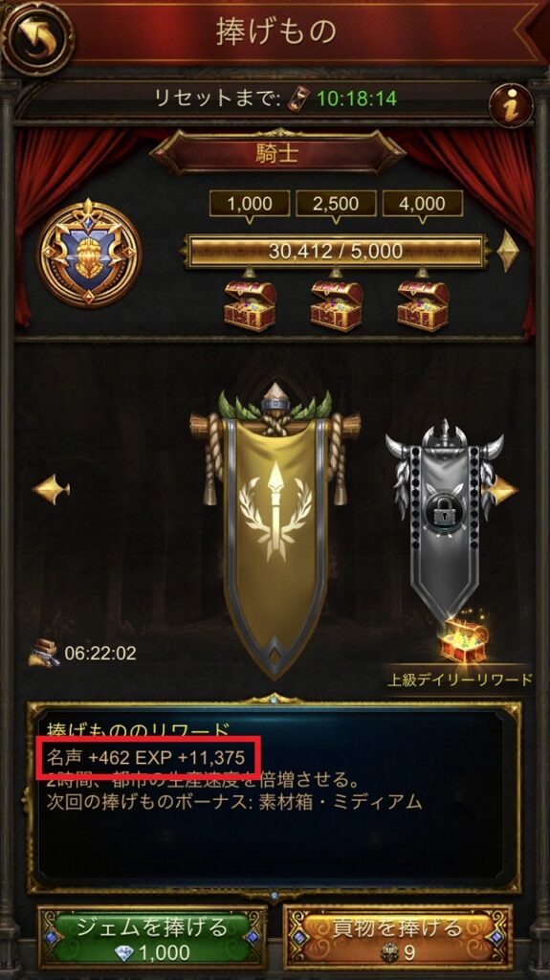Offer gems with ジェムを捧げる button
Viewport: 550px width, 980px height.
152,936
